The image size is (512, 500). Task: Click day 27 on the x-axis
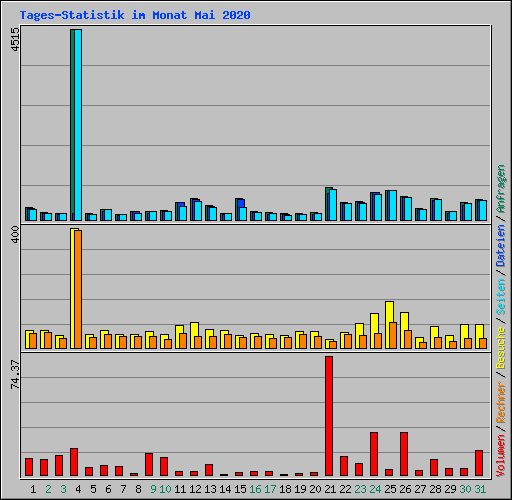(420, 489)
